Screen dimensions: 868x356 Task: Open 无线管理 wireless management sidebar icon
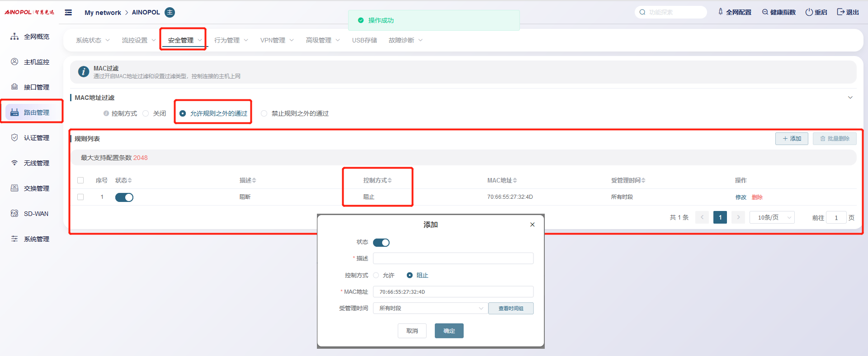[14, 163]
